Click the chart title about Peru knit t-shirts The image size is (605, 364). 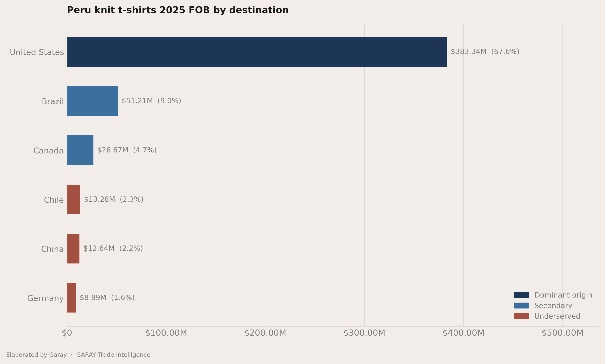click(x=178, y=10)
